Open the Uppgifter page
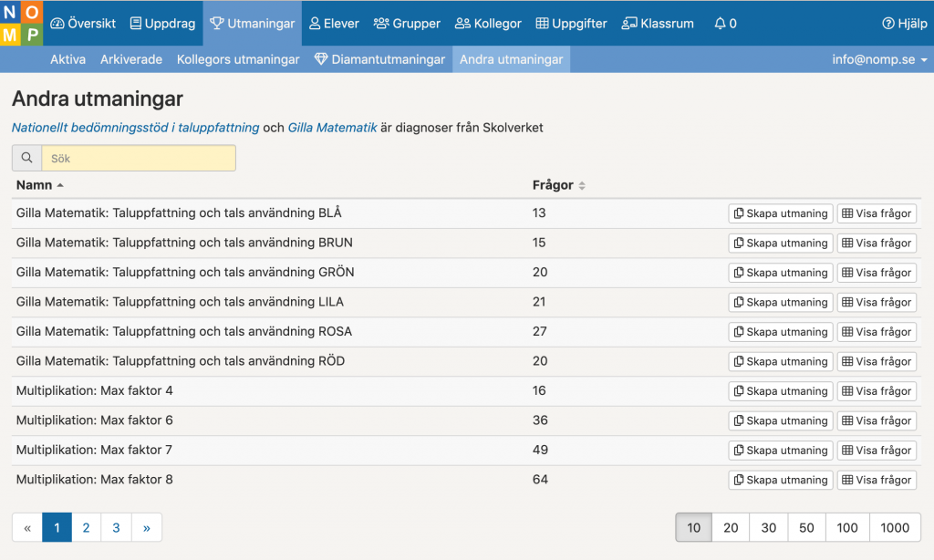Viewport: 934px width, 560px height. pos(571,23)
